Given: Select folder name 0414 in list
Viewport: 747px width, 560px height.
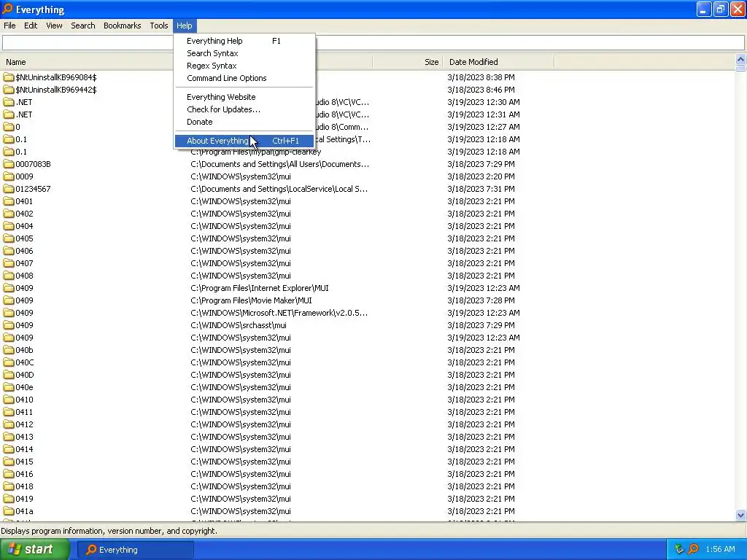Looking at the screenshot, I should 24,449.
